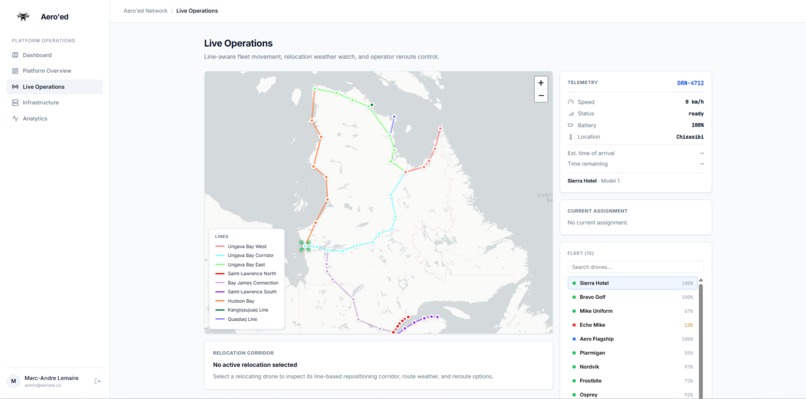Click the Quaqtaq Line legend entry
The image size is (806, 399).
pyautogui.click(x=235, y=319)
